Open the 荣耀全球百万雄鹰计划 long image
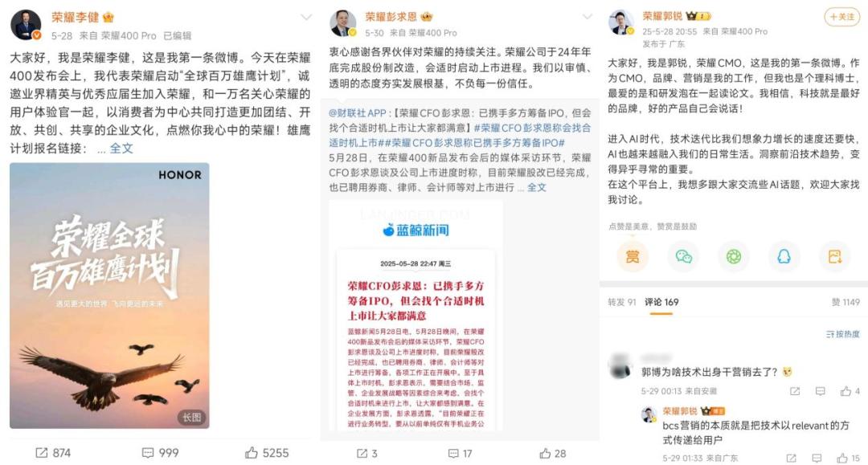The width and height of the screenshot is (868, 465). tap(109, 296)
